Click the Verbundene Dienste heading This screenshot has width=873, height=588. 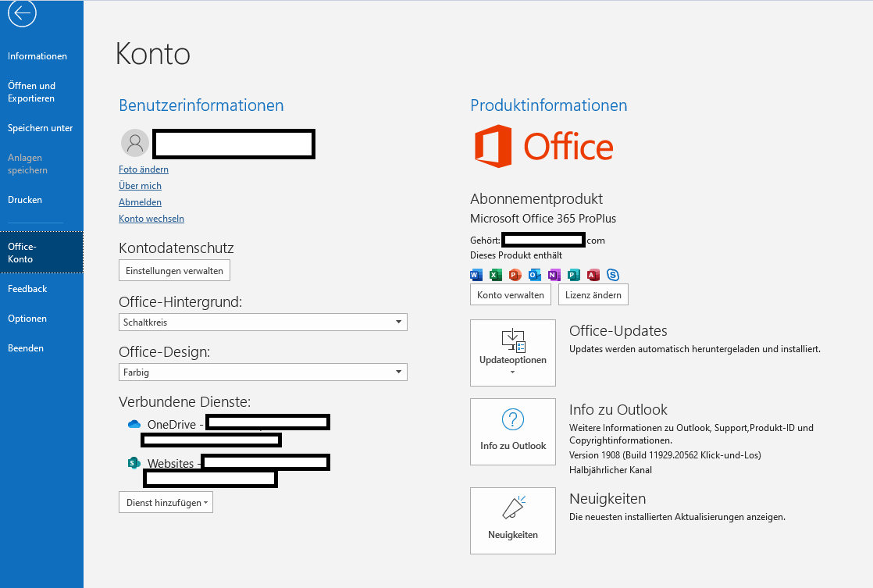[x=185, y=401]
